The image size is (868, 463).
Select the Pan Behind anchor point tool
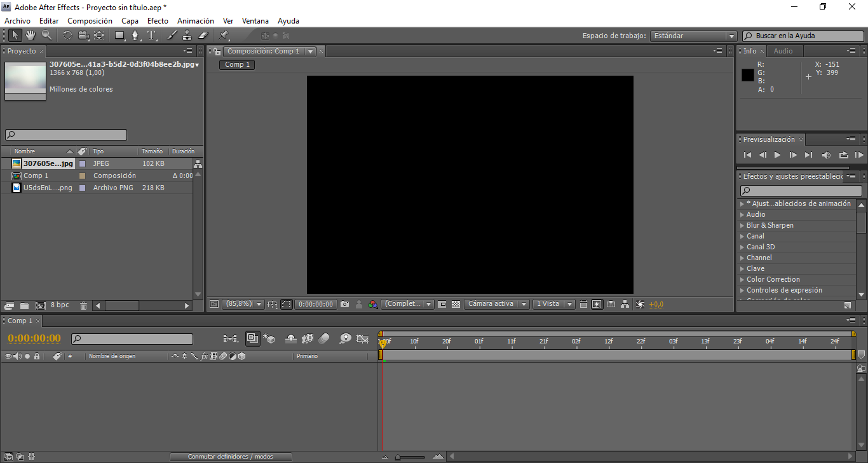(99, 36)
